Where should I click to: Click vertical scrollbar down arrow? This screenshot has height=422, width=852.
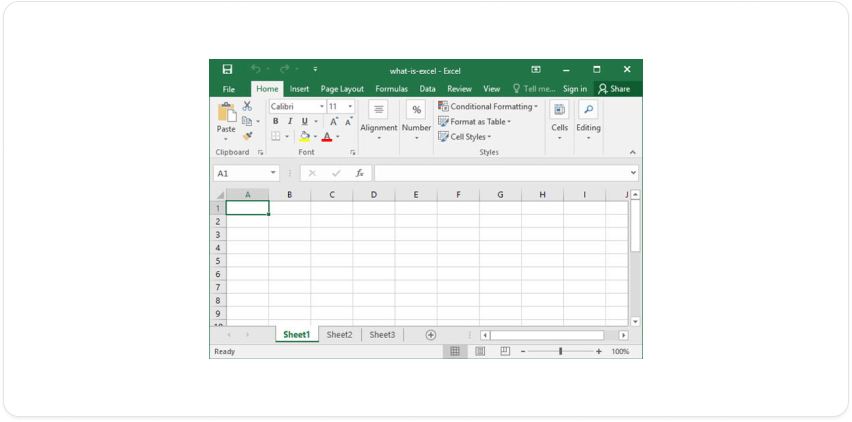[635, 321]
